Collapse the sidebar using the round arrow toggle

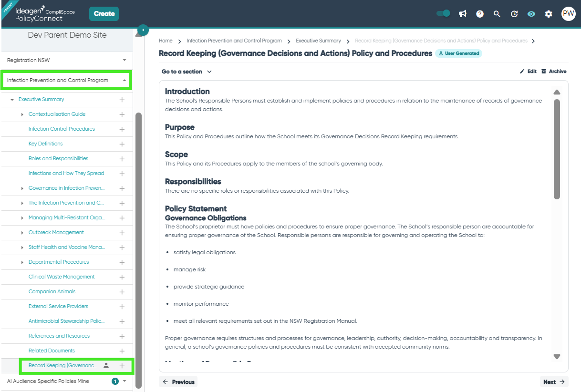click(x=142, y=30)
